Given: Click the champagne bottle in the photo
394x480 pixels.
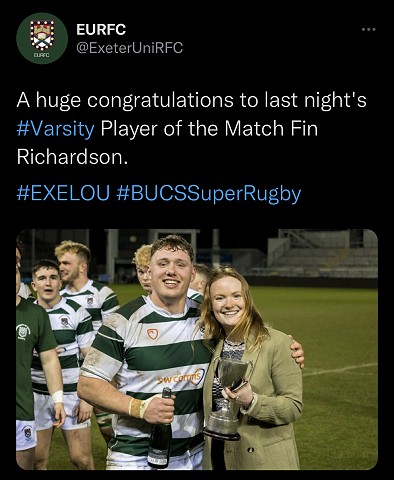Looking at the screenshot, I should (x=161, y=428).
